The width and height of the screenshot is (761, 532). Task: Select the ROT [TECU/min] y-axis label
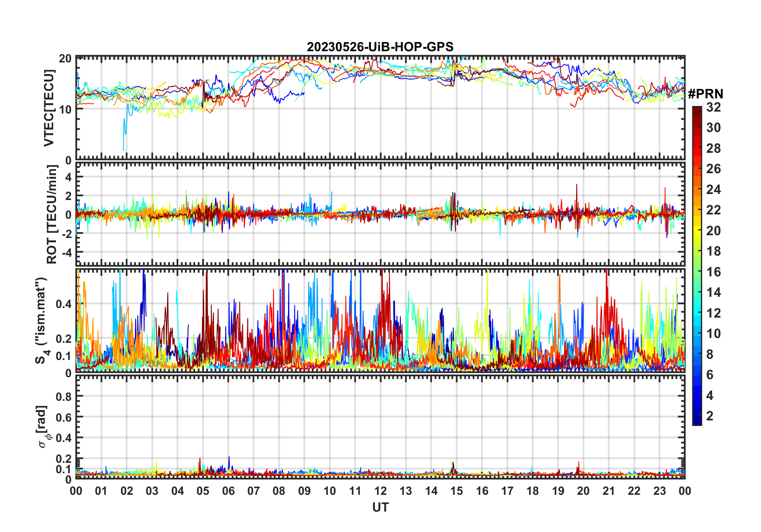[x=52, y=214]
